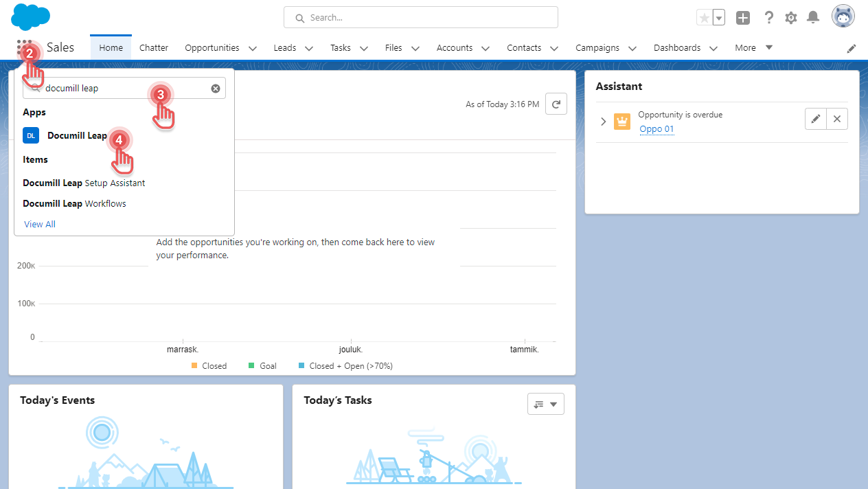Click the favorites star icon

704,18
